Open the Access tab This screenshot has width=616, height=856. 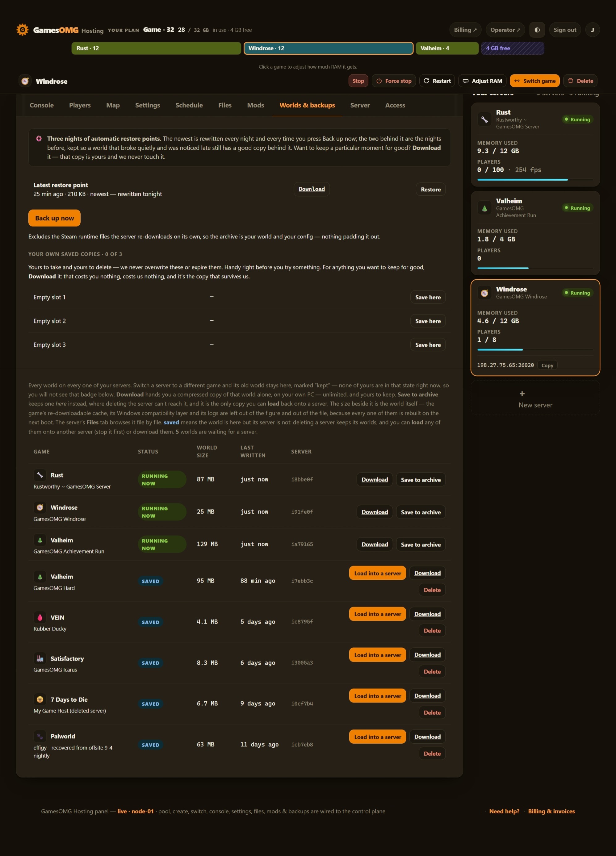tap(395, 105)
